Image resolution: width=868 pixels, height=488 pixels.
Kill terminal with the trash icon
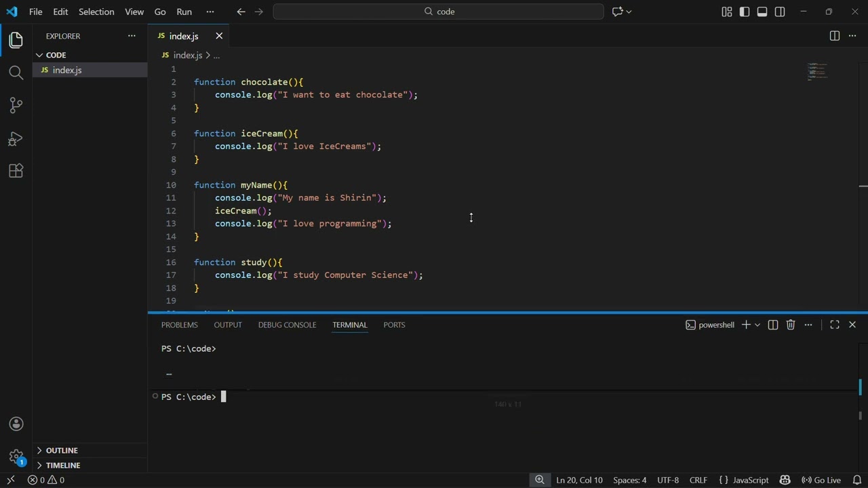point(791,325)
